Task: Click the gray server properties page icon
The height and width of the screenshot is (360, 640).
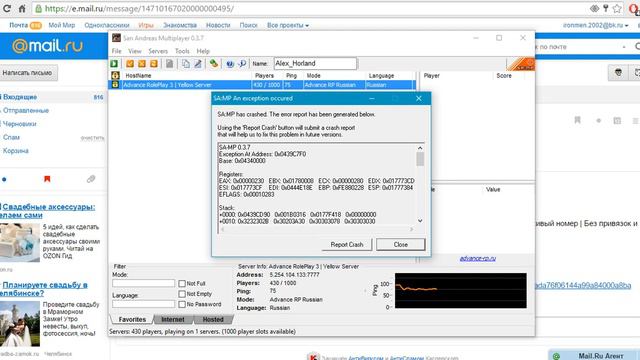Action: (169, 64)
